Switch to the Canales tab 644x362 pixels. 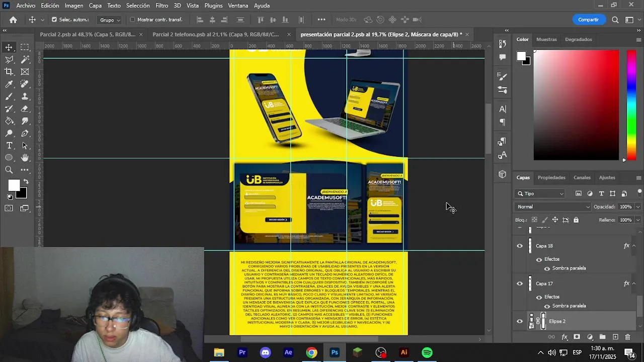tap(582, 177)
